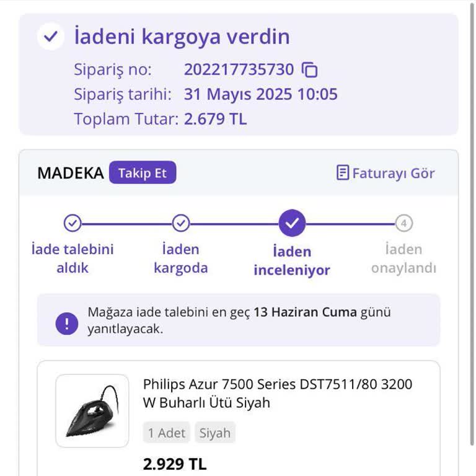Viewport: 476px width, 476px height.
Task: Click the step 4 numbered circle
Action: pos(404,223)
